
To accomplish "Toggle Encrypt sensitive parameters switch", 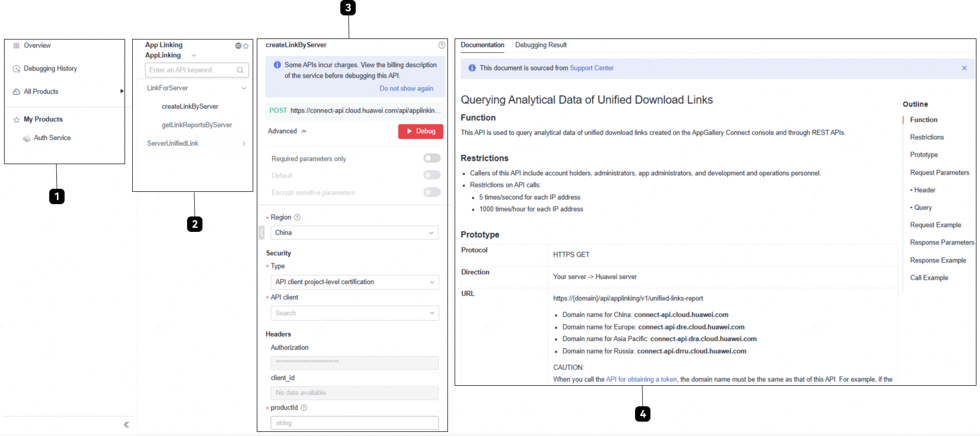I will pos(432,192).
